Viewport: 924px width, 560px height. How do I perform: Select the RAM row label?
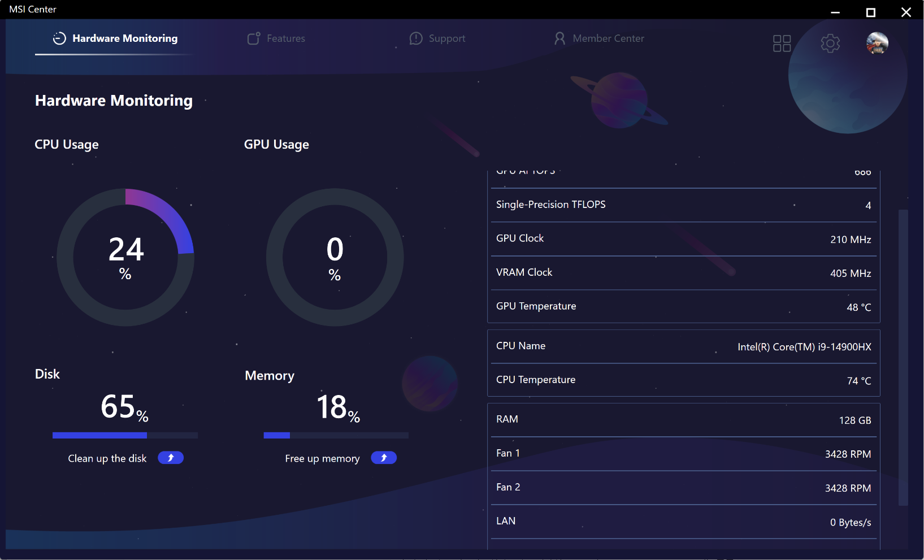point(507,419)
